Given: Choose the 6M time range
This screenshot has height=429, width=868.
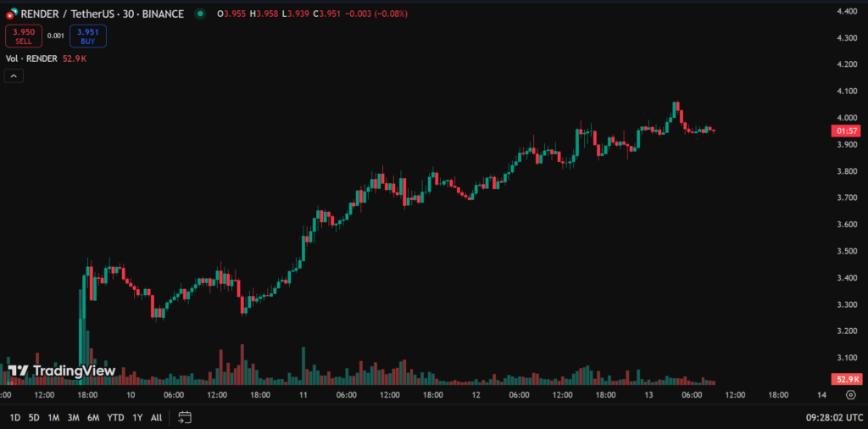Looking at the screenshot, I should coord(92,417).
